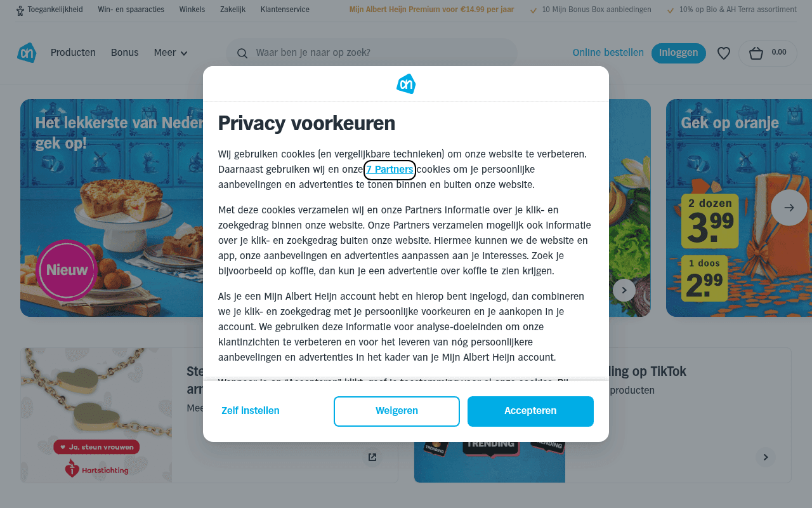Click the Albert Heijn logo in the navigation

pos(27,53)
